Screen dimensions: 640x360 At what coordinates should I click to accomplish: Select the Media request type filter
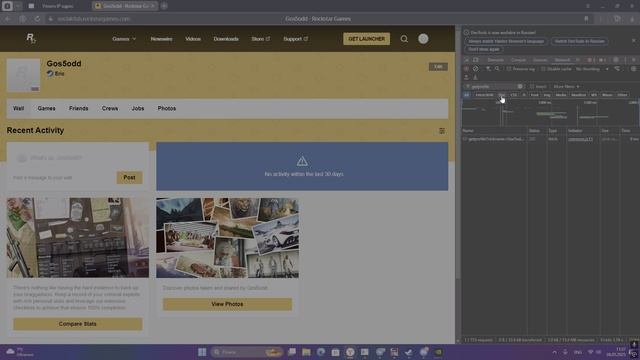coord(561,95)
